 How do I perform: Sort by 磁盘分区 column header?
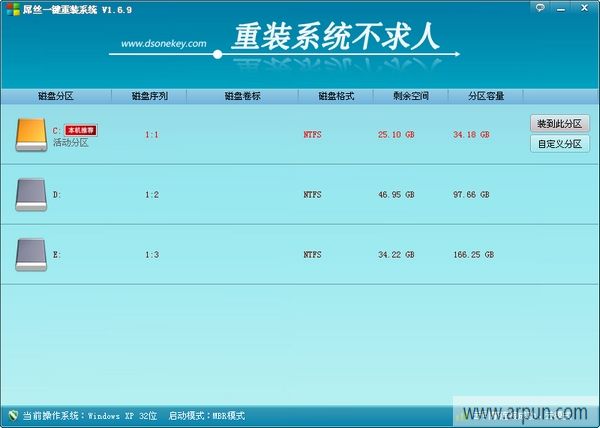pos(56,97)
